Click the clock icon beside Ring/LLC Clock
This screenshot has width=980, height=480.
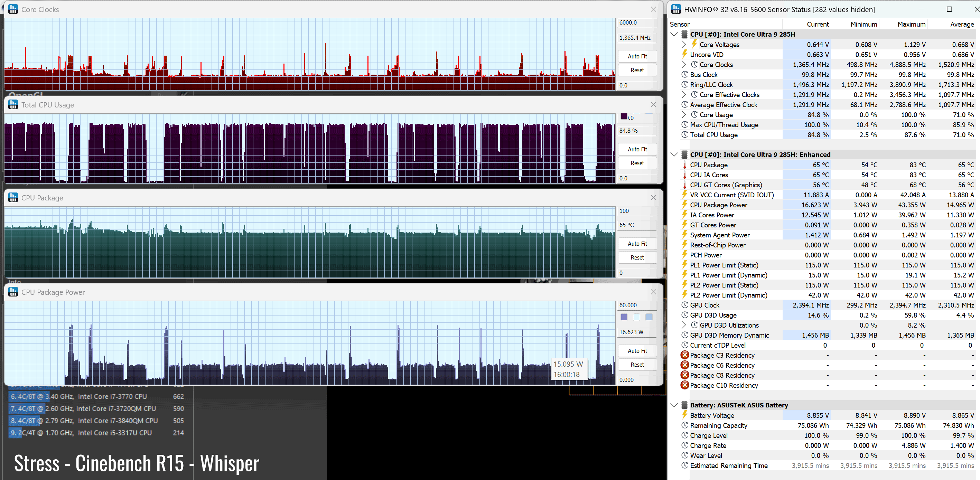point(684,84)
